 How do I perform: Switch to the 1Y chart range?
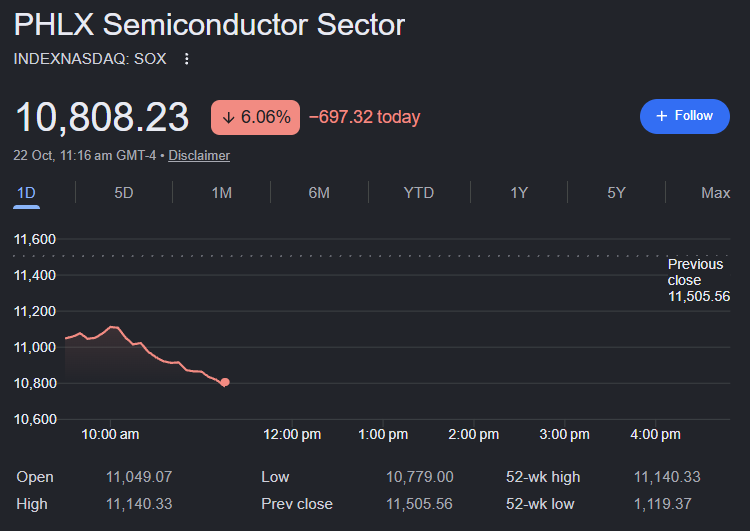tap(519, 193)
